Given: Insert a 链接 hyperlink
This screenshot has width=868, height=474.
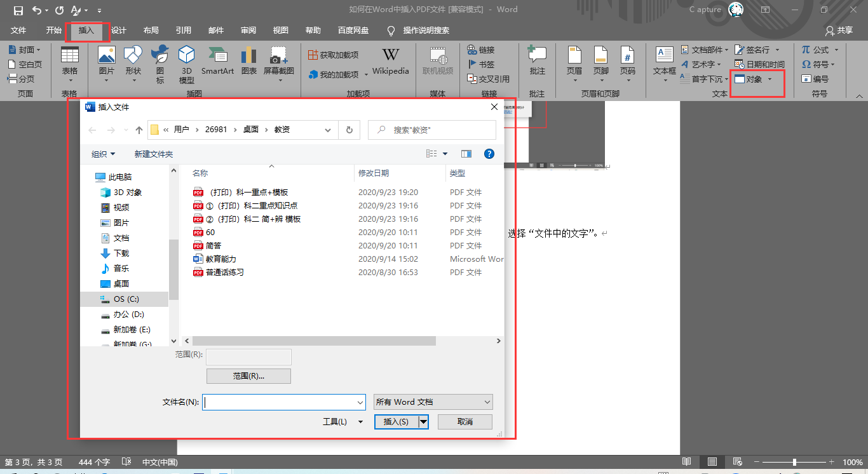Looking at the screenshot, I should pyautogui.click(x=481, y=50).
